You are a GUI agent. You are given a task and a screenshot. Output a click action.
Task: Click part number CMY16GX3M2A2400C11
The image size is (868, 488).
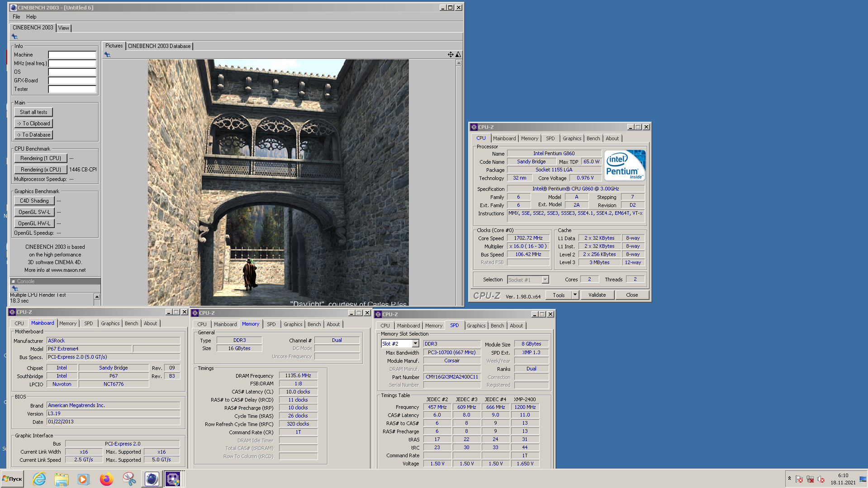(452, 377)
